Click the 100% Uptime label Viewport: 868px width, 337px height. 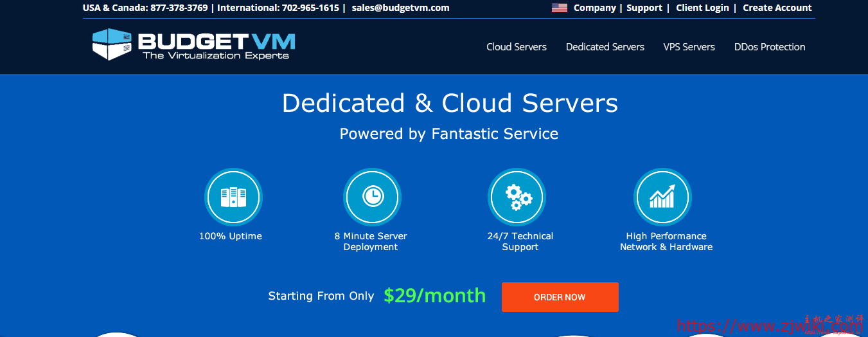coord(230,236)
